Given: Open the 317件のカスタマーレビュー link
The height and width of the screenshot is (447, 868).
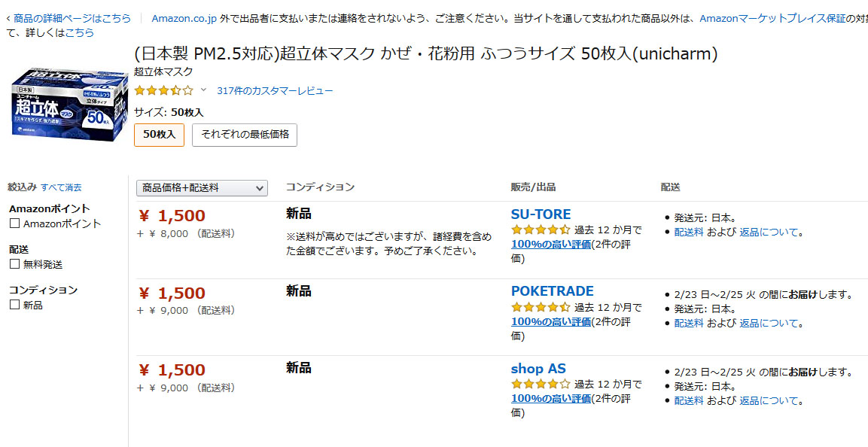Looking at the screenshot, I should [x=275, y=91].
